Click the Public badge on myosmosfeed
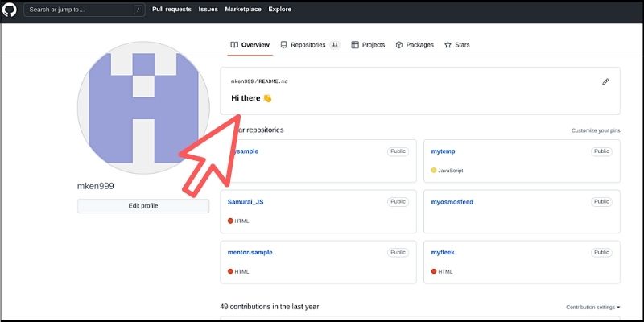This screenshot has width=644, height=322. pos(601,202)
